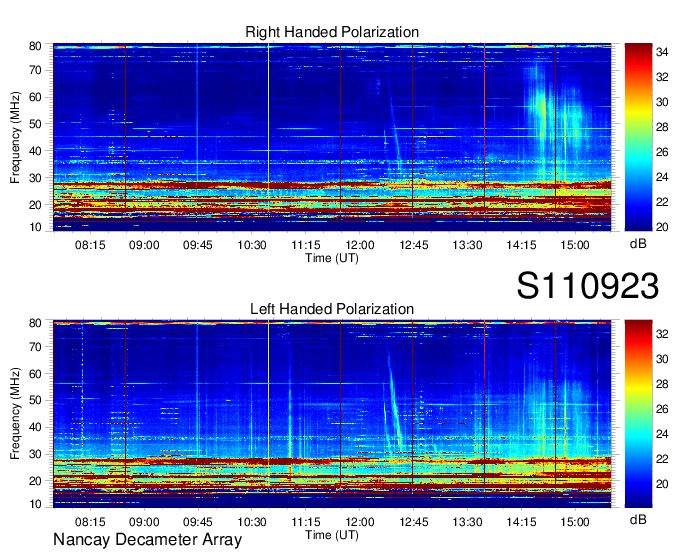Click dB label of Left Handed color bar
The width and height of the screenshot is (680, 552).
pyautogui.click(x=638, y=519)
